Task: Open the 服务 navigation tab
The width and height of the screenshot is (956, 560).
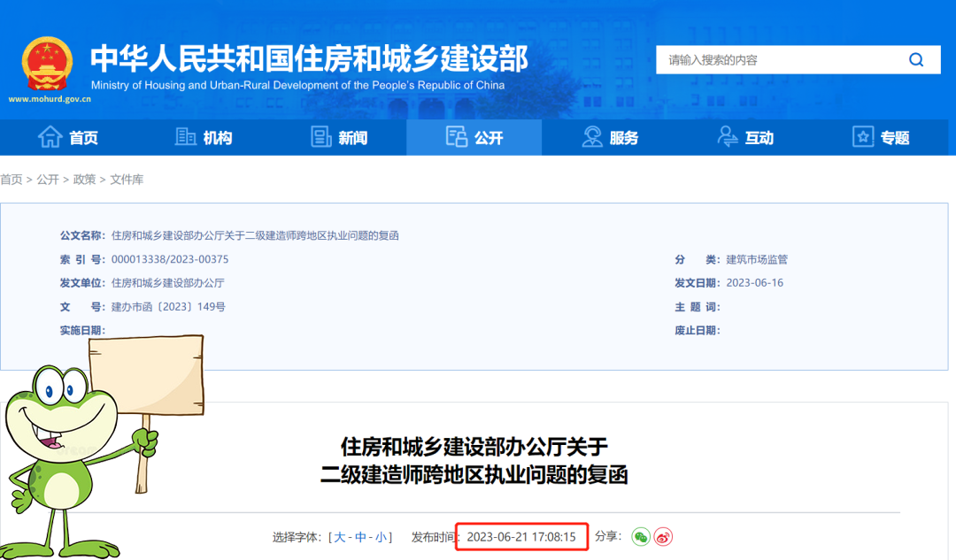Action: pyautogui.click(x=610, y=137)
